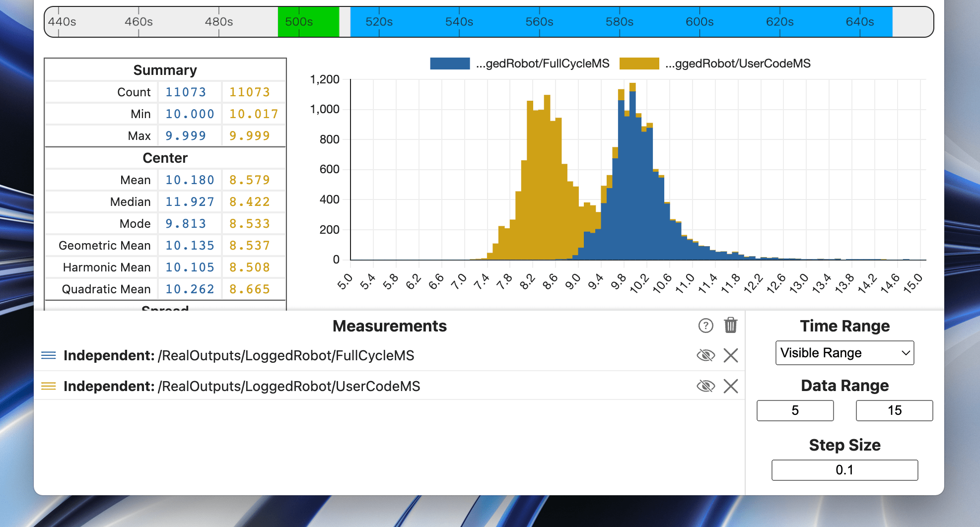Edit the Step Size value field
980x527 pixels.
tap(844, 470)
